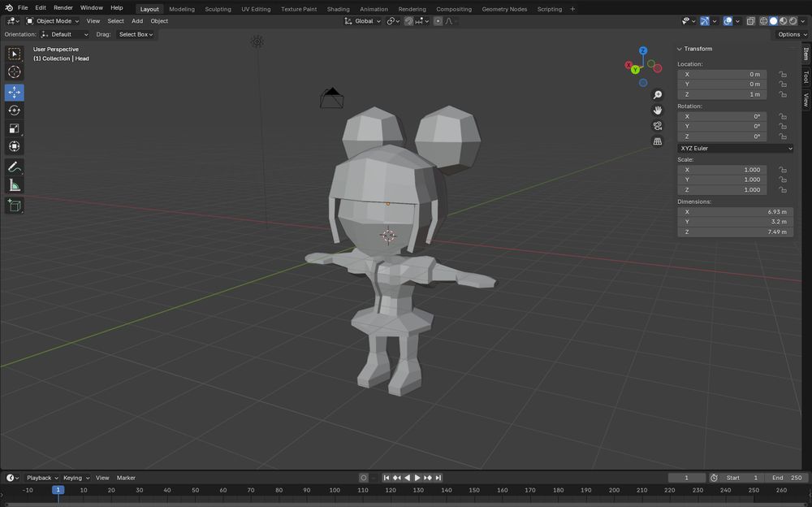The height and width of the screenshot is (507, 812).
Task: Lock the Location X value
Action: (783, 75)
